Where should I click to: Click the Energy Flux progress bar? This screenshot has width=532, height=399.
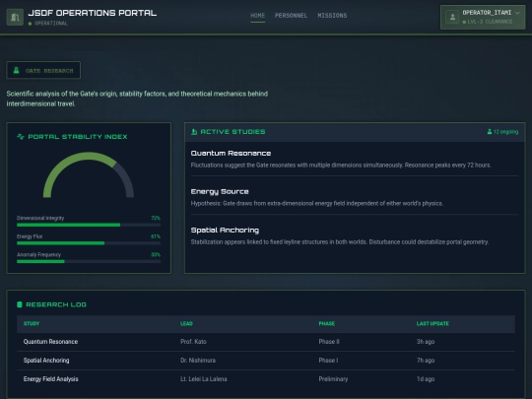tap(89, 243)
